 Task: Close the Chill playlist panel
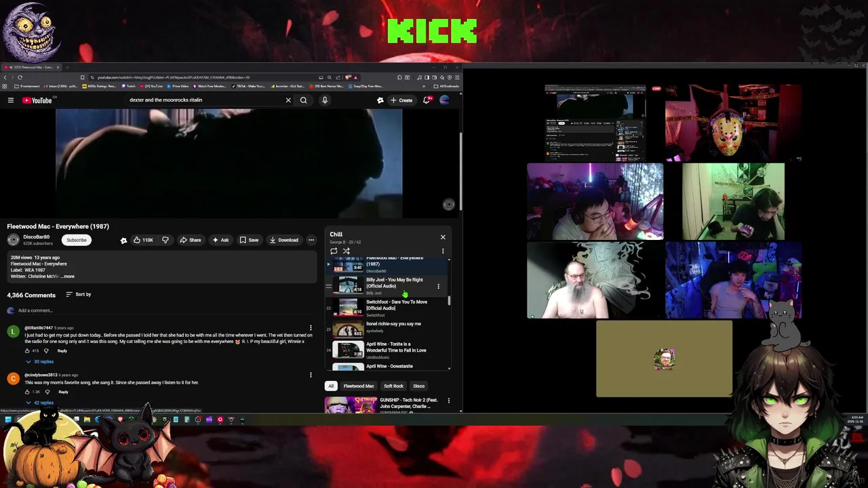tap(443, 237)
